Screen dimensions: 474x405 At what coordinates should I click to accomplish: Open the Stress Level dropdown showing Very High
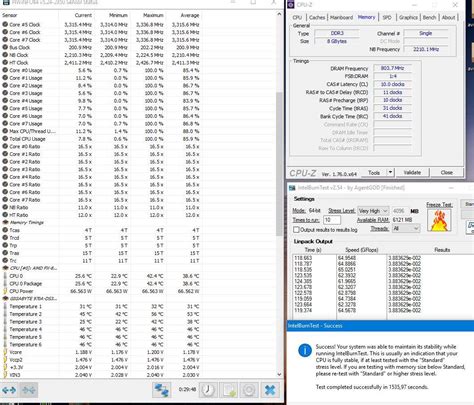373,211
